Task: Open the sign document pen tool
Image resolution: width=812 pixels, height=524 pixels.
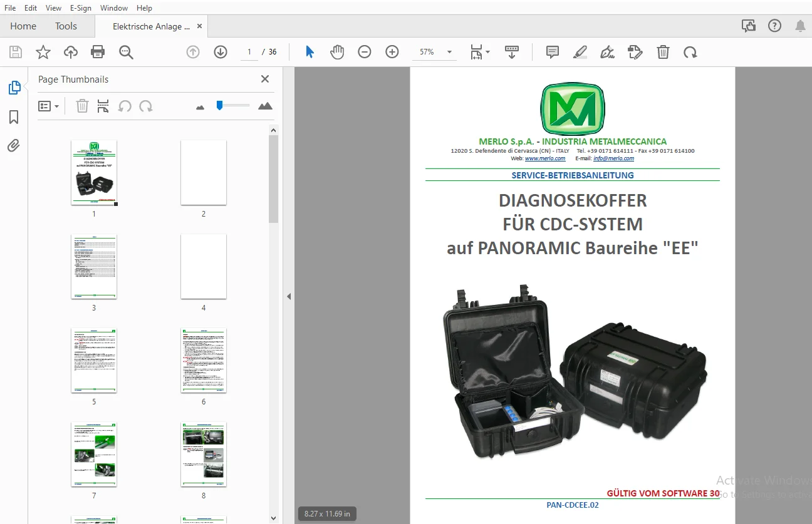Action: click(607, 52)
